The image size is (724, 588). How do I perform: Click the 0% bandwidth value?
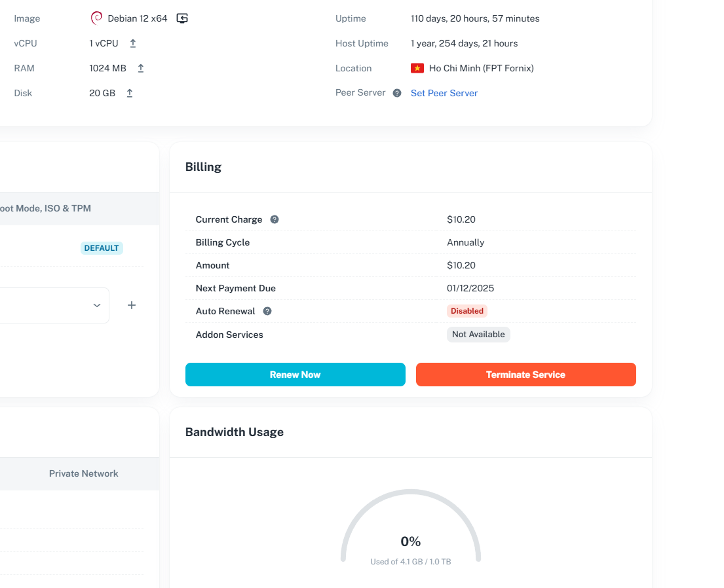410,542
